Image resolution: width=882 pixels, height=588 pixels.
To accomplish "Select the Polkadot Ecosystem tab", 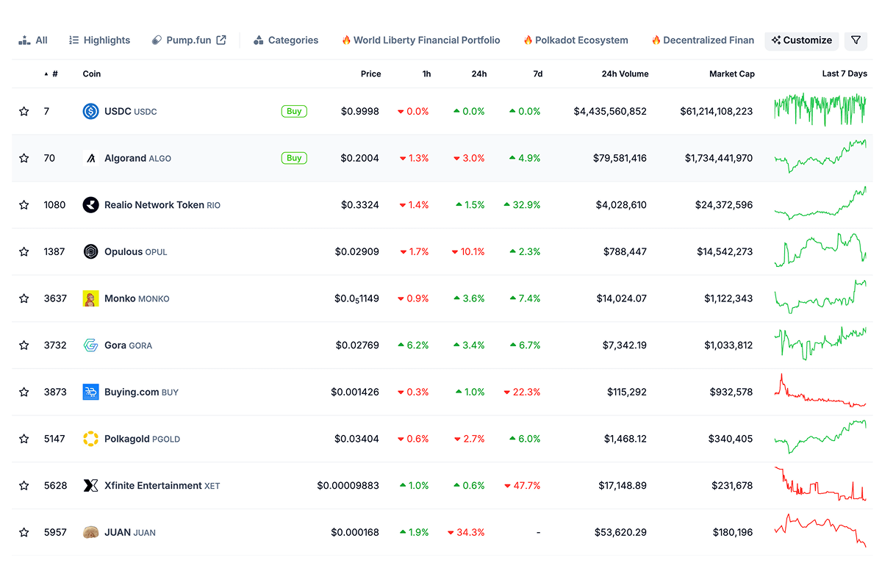I will pyautogui.click(x=576, y=40).
